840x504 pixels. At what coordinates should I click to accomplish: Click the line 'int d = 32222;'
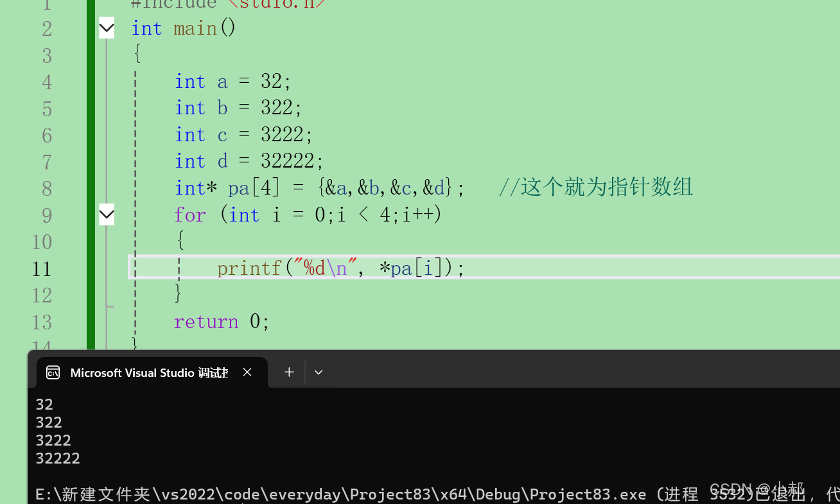(x=249, y=161)
